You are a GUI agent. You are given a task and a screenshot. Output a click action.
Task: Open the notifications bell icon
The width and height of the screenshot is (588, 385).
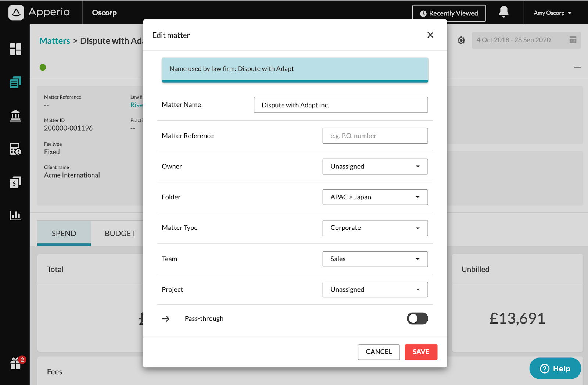pyautogui.click(x=504, y=12)
